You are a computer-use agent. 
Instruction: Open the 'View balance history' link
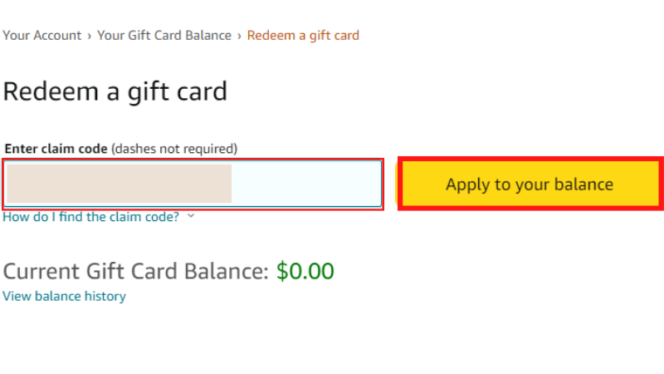(64, 296)
